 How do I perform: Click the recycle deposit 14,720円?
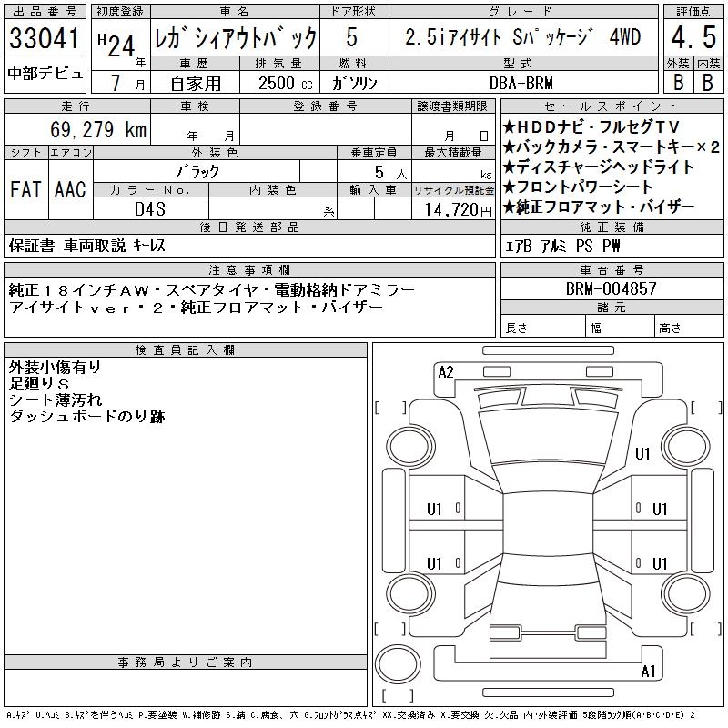459,210
